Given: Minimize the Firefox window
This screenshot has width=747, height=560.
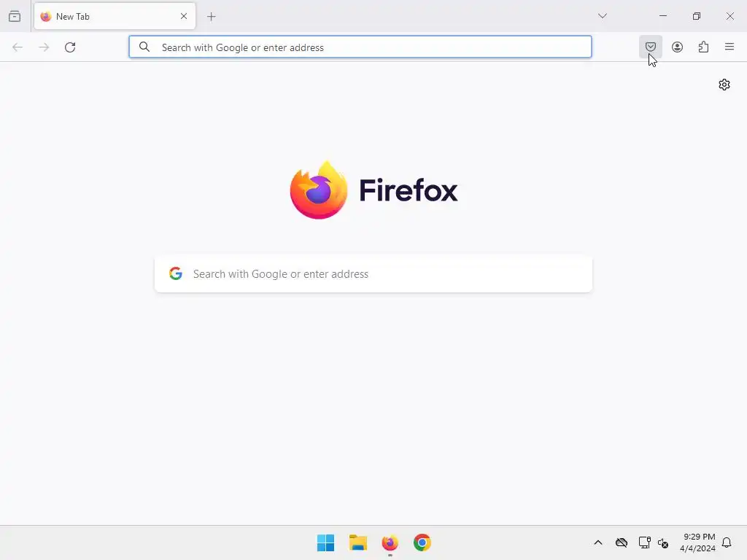Looking at the screenshot, I should (662, 16).
